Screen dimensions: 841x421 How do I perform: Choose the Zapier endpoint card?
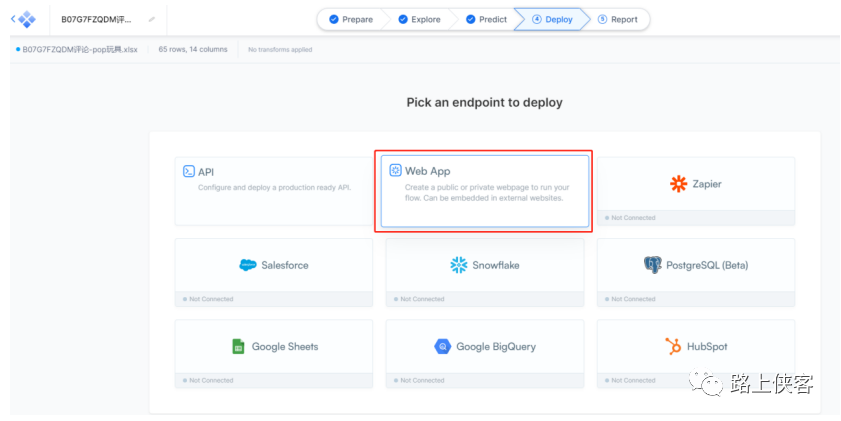pos(696,191)
